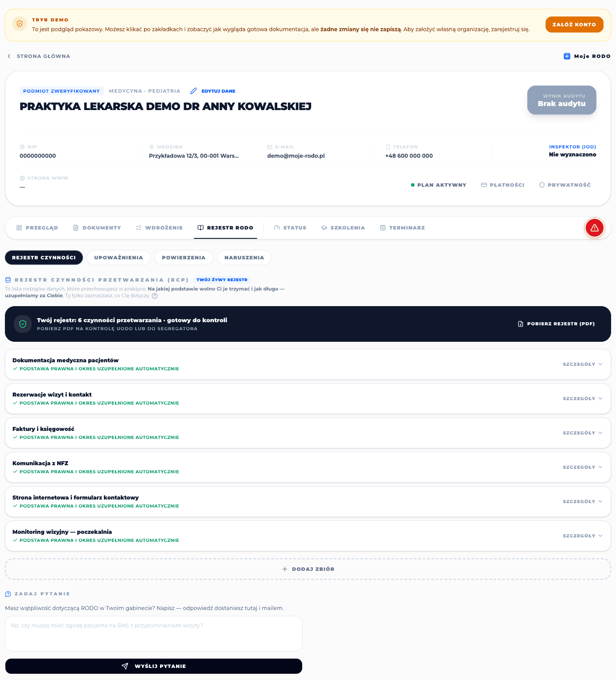Image resolution: width=616 pixels, height=680 pixels.
Task: Expand Szczegóły for Dokumentacja medyczna pacjentów
Action: 583,365
